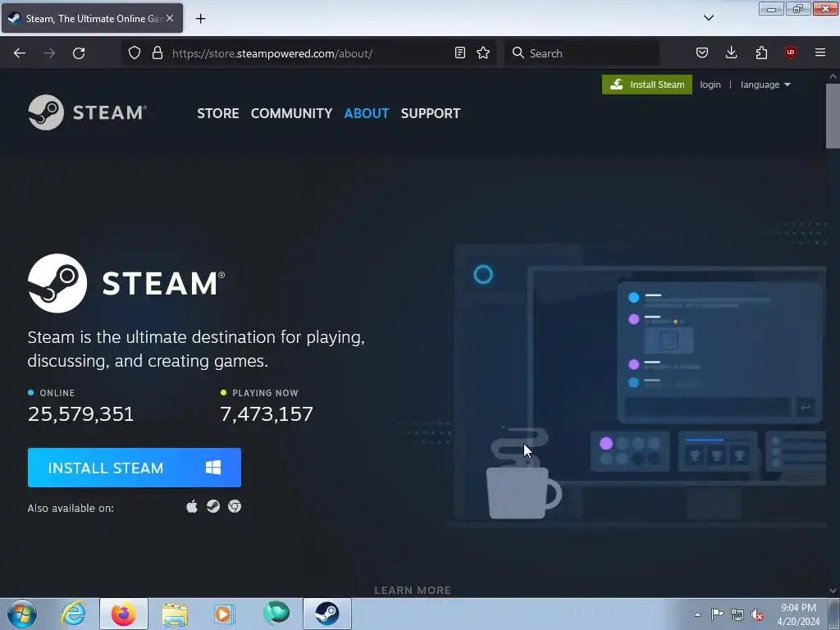Viewport: 840px width, 630px height.
Task: Open the browser downloads panel
Action: (731, 52)
